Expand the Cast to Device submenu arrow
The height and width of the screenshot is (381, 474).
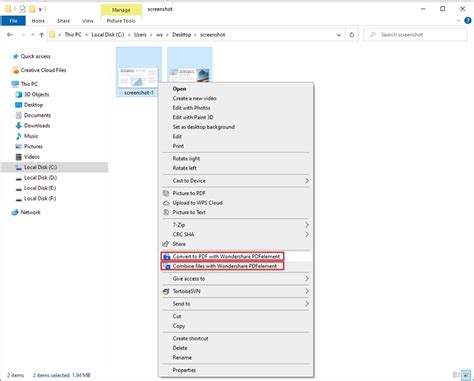pyautogui.click(x=307, y=181)
